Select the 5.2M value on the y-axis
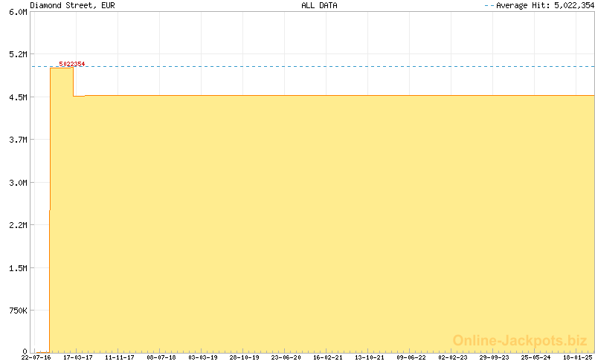This screenshot has width=595, height=364. [x=17, y=55]
